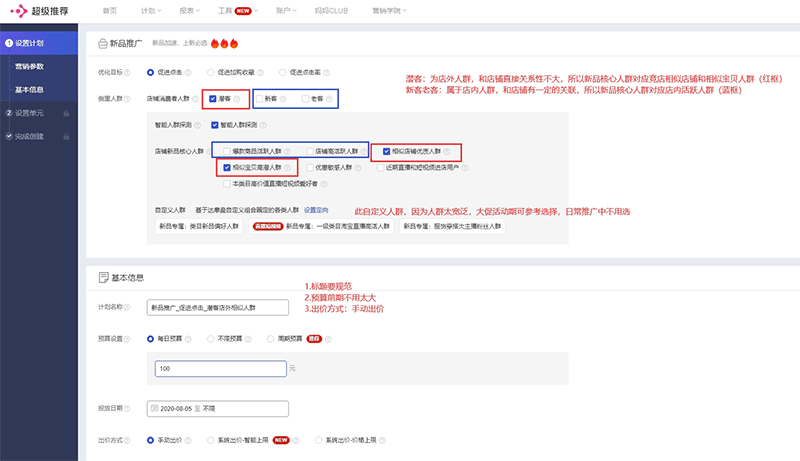This screenshot has height=461, width=800.
Task: Select the 促进加购收藏 radio option
Action: click(x=209, y=73)
